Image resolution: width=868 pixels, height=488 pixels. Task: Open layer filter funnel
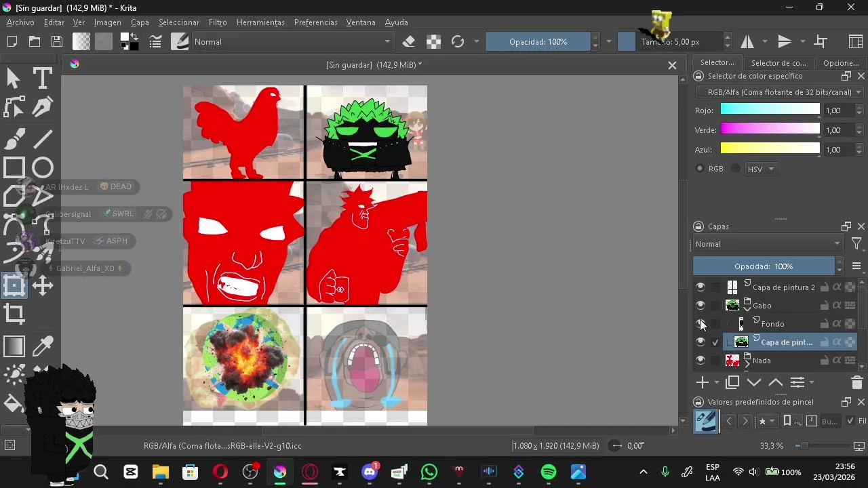(x=856, y=244)
